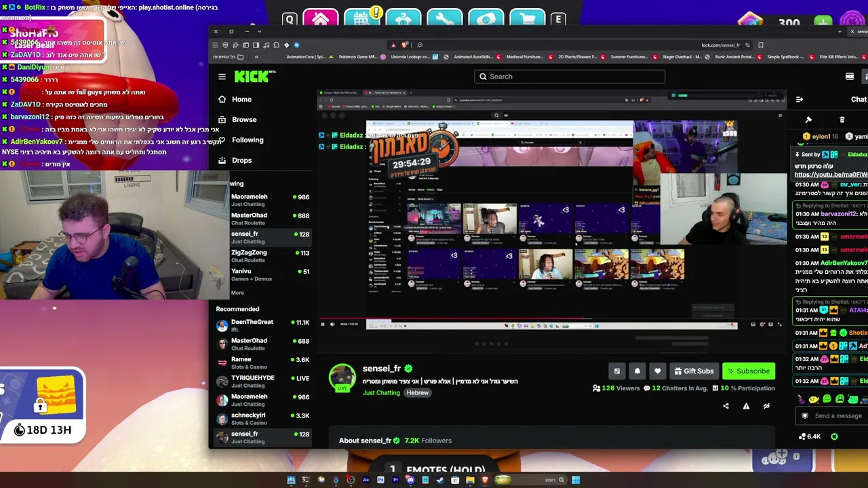Focus the Kick search field

(570, 77)
